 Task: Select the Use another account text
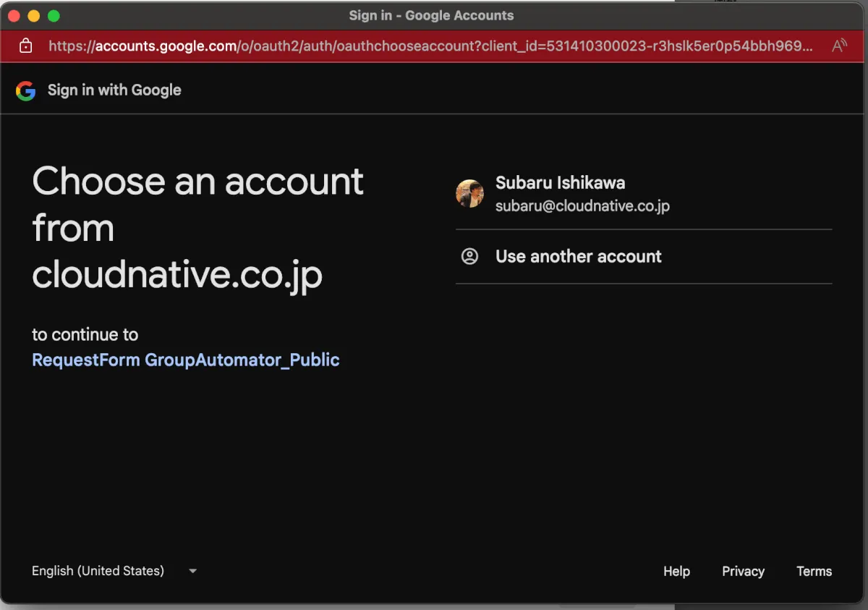click(x=578, y=256)
